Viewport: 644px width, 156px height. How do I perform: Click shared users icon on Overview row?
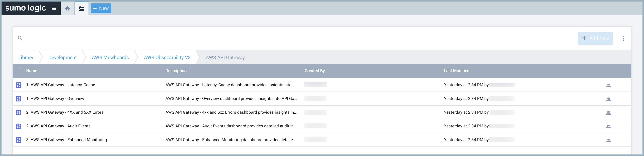point(608,99)
